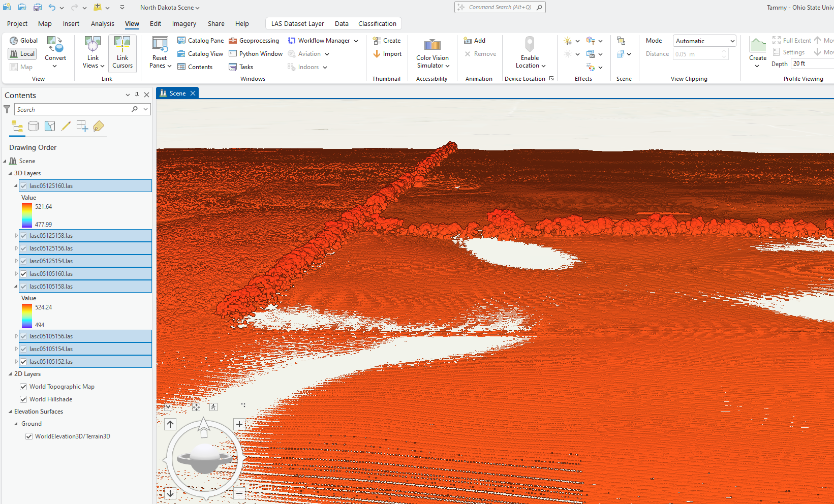Image resolution: width=834 pixels, height=504 pixels.
Task: Click the Enable Location icon
Action: point(530,45)
